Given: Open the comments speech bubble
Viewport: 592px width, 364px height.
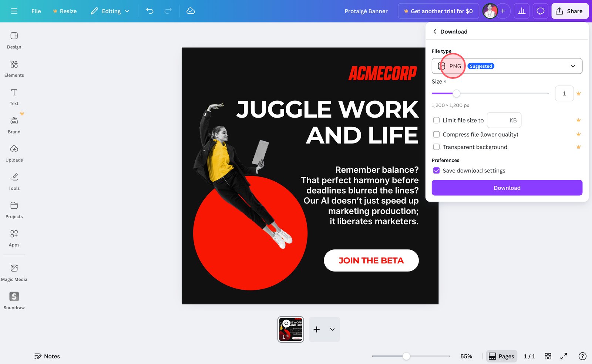Looking at the screenshot, I should click(541, 11).
